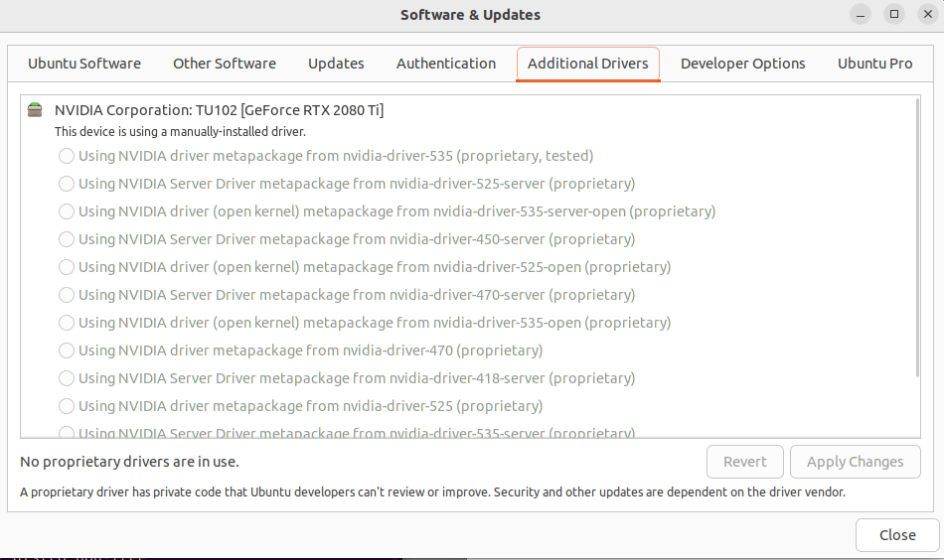Minimize the Software & Updates window
This screenshot has height=560, width=944.
pos(861,15)
